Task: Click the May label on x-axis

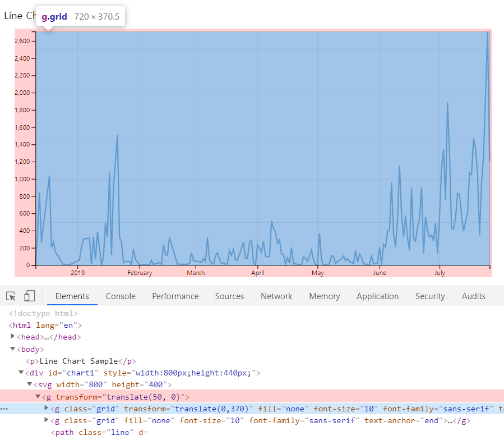Action: coord(318,273)
